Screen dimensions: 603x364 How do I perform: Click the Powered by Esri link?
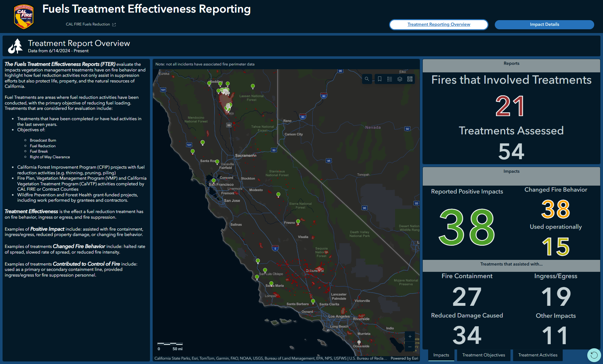pos(404,358)
